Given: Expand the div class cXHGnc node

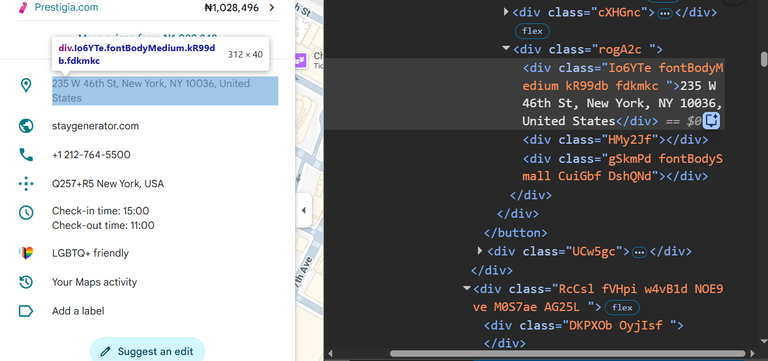Looking at the screenshot, I should pyautogui.click(x=506, y=11).
